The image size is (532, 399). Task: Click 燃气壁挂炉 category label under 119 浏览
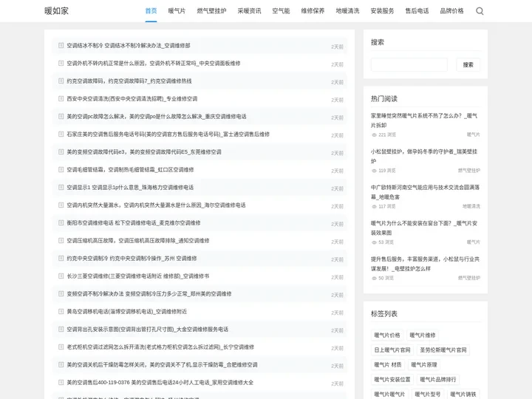click(469, 171)
